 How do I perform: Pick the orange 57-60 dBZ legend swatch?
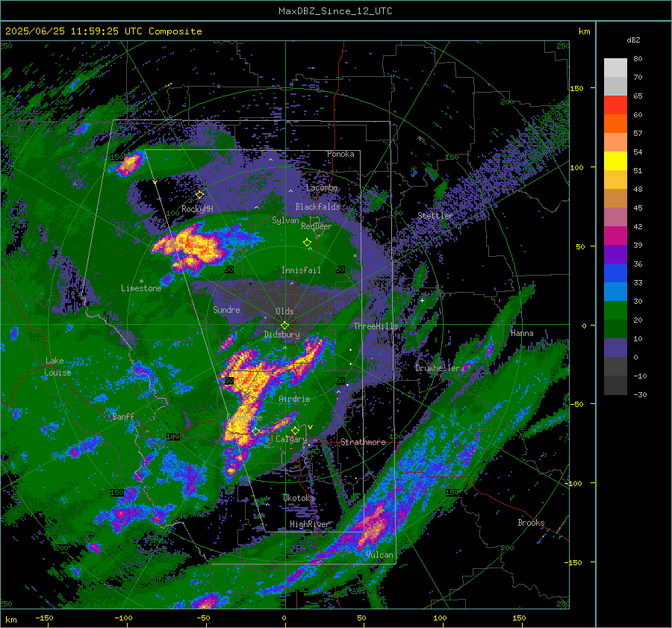coord(615,124)
